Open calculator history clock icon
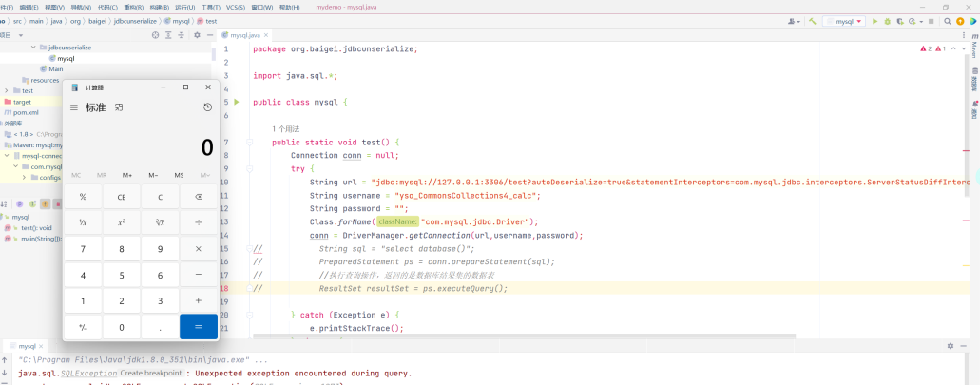980x385 pixels. [x=207, y=107]
